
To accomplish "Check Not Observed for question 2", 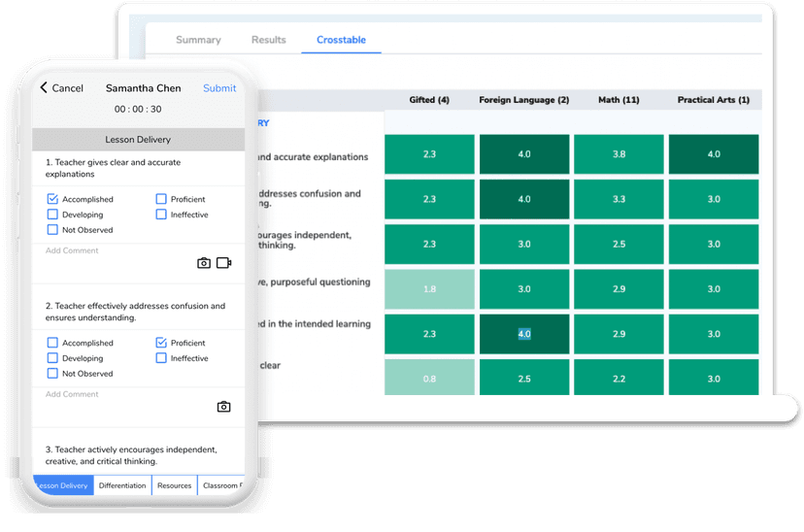I will [52, 374].
